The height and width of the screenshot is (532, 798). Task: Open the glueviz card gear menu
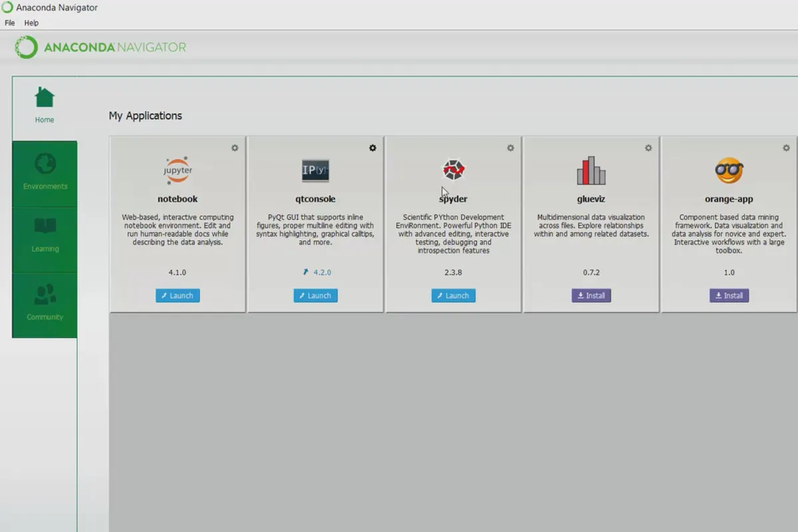pyautogui.click(x=648, y=148)
